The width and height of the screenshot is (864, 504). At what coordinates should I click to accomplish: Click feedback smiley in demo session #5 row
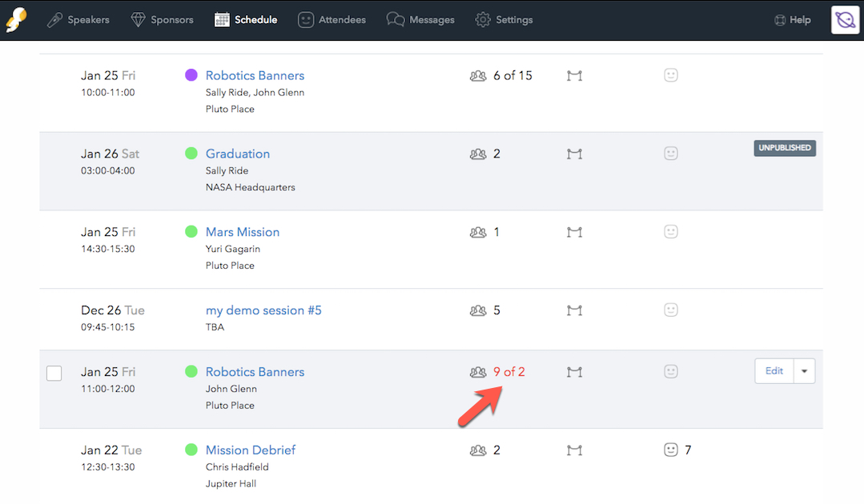click(670, 310)
